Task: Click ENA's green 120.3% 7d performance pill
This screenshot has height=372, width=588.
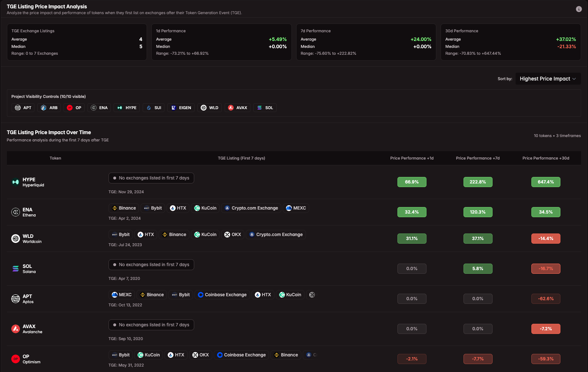Action: click(478, 212)
